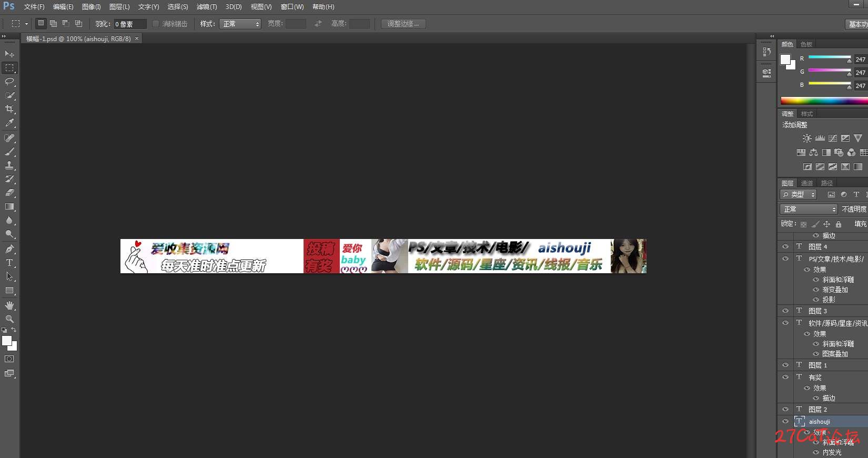The width and height of the screenshot is (868, 458).
Task: Hide the 图层 2 layer
Action: tap(785, 409)
